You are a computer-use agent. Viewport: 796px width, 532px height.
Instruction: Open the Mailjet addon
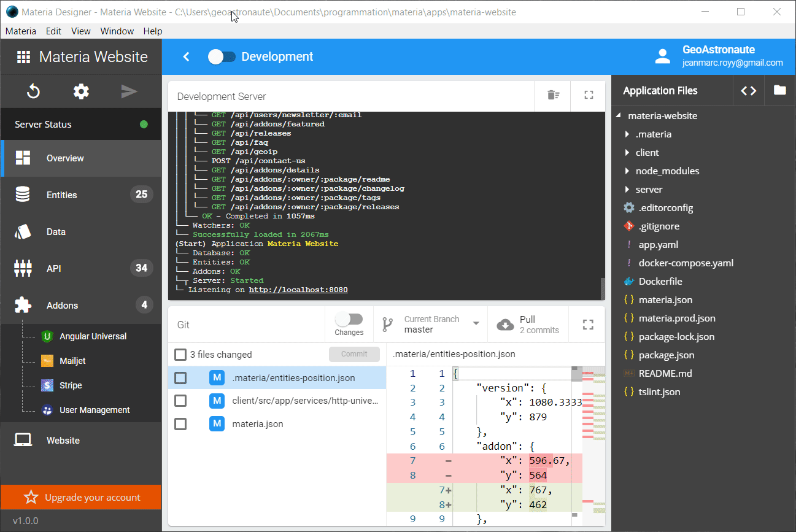click(x=72, y=361)
